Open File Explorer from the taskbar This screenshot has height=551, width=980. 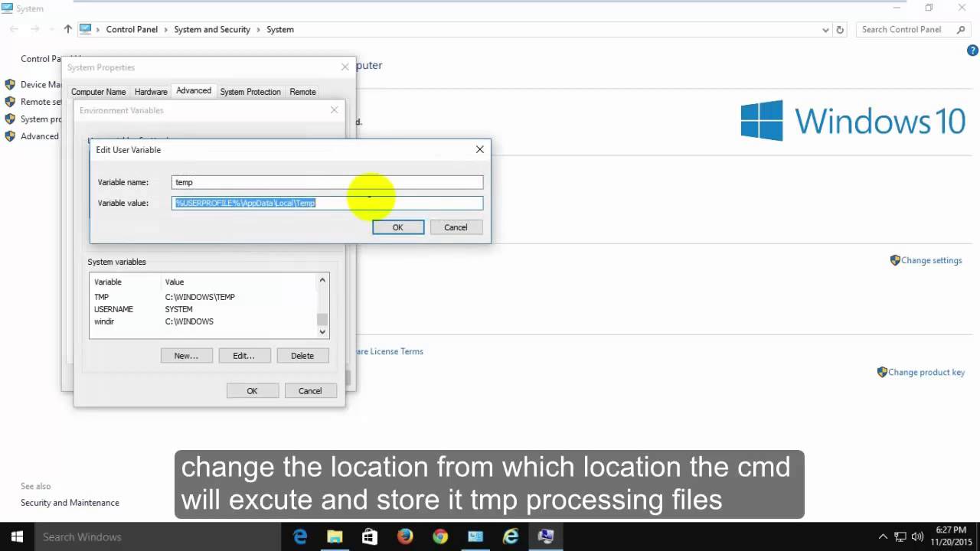click(x=335, y=536)
